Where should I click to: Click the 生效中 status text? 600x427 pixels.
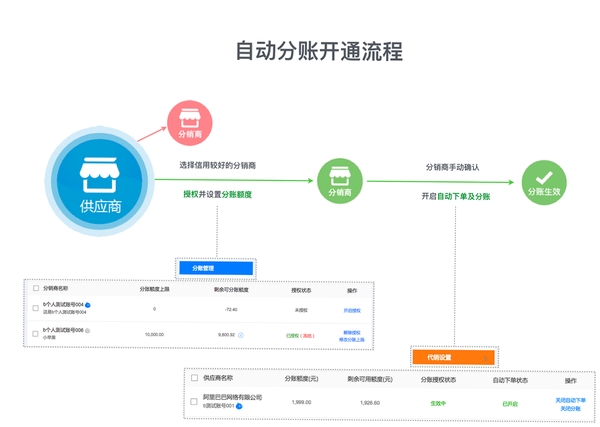(438, 403)
